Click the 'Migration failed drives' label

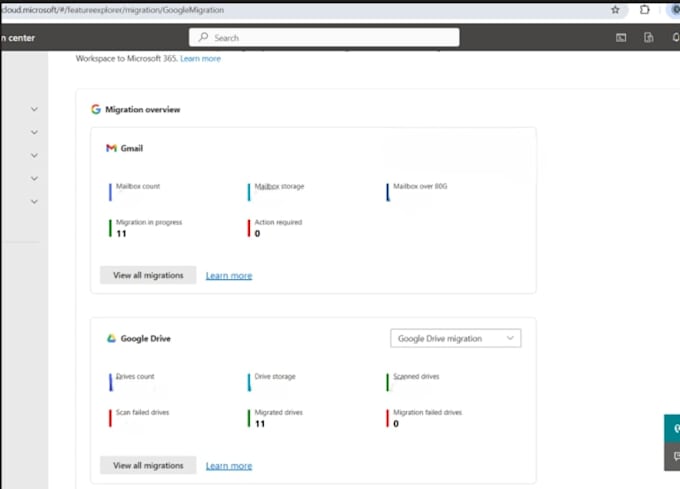pyautogui.click(x=428, y=412)
